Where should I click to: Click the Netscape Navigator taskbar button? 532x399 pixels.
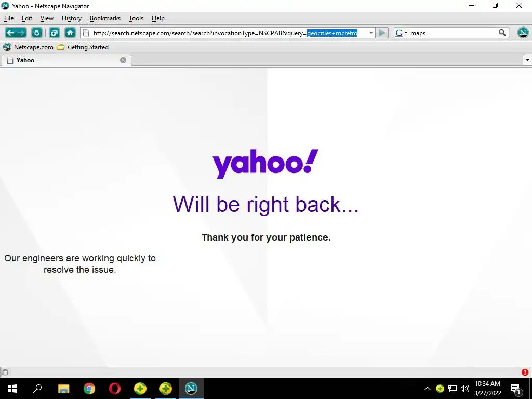point(191,389)
